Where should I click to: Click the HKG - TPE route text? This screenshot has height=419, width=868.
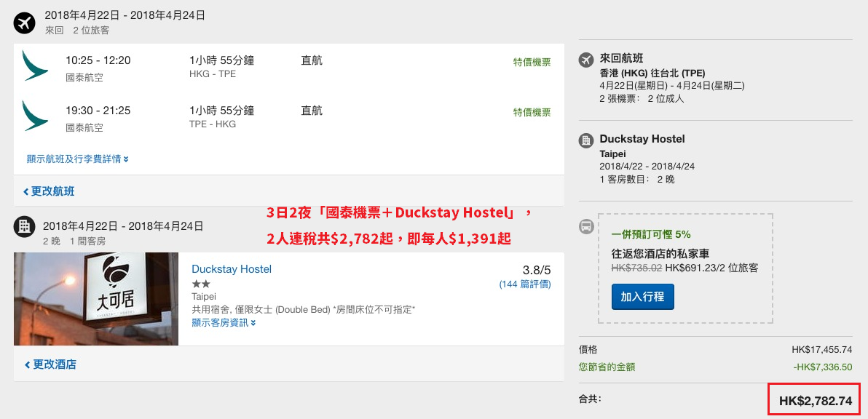213,74
